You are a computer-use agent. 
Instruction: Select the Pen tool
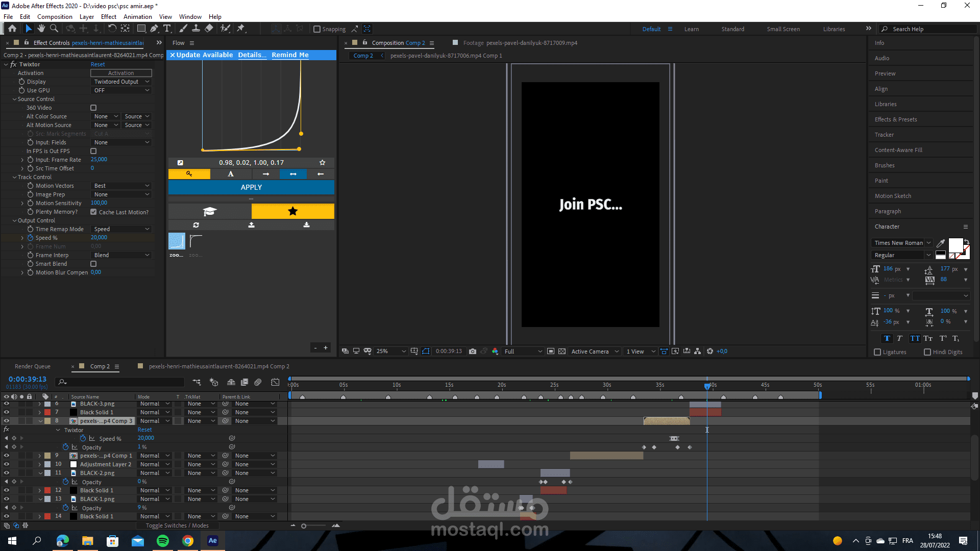(x=154, y=29)
